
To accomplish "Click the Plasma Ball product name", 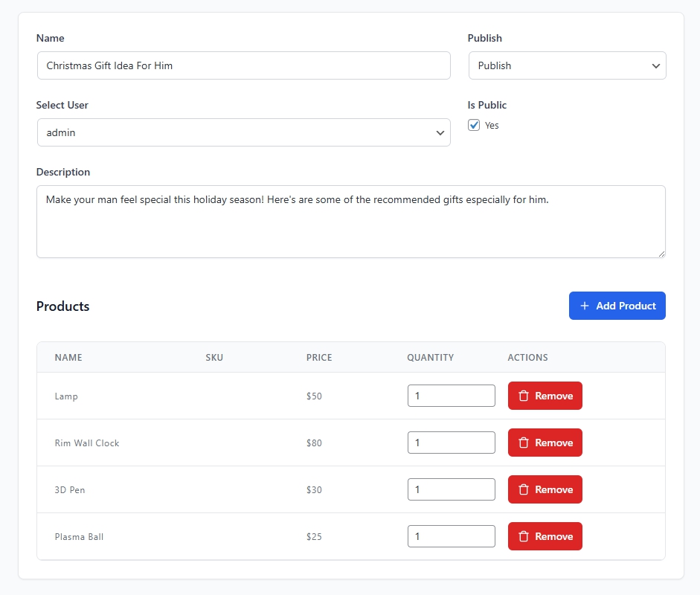I will [79, 537].
